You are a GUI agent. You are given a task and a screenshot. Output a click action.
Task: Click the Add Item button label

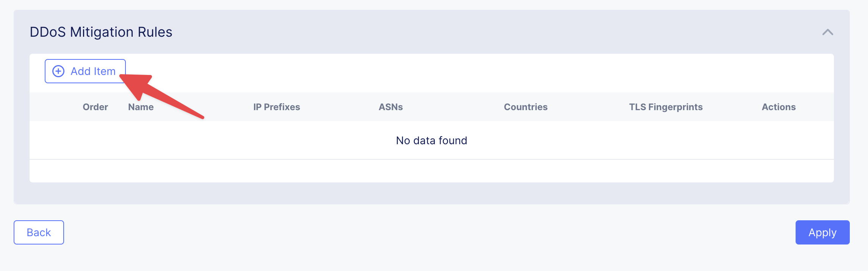tap(93, 71)
